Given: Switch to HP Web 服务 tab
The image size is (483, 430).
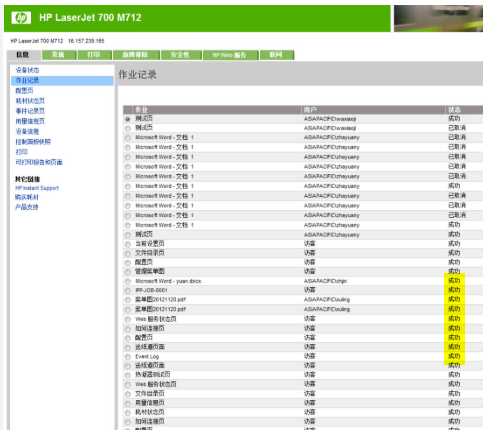Looking at the screenshot, I should tap(230, 55).
